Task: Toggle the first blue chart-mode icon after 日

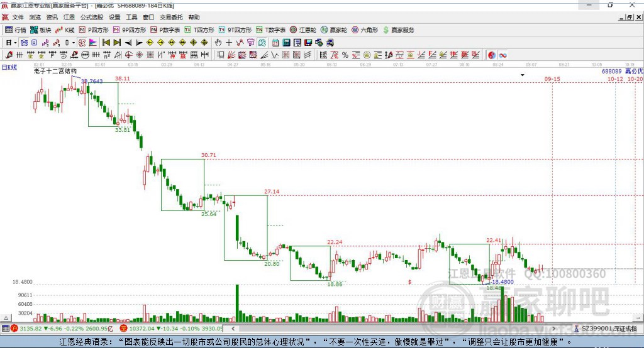Action: coord(25,43)
